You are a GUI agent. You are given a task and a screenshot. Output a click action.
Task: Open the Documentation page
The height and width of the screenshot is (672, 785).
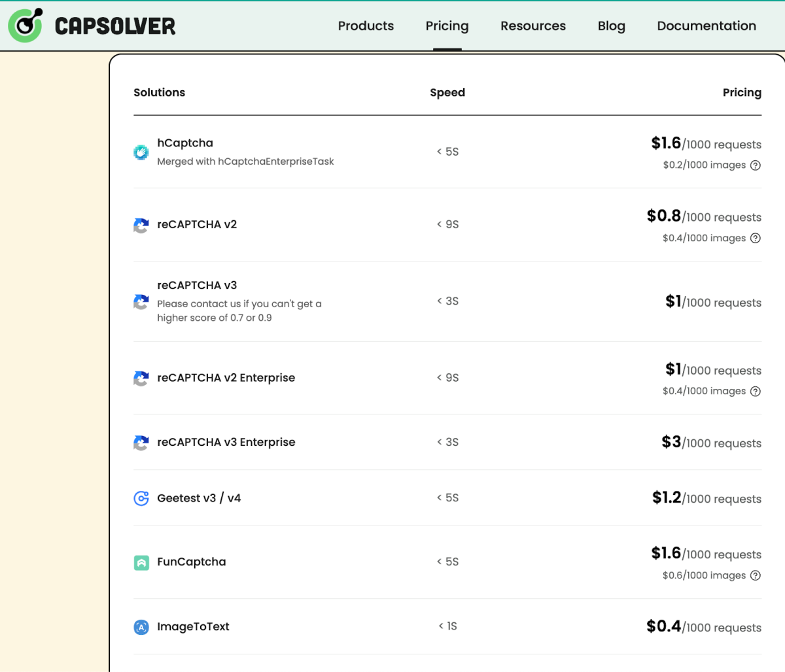click(x=706, y=26)
